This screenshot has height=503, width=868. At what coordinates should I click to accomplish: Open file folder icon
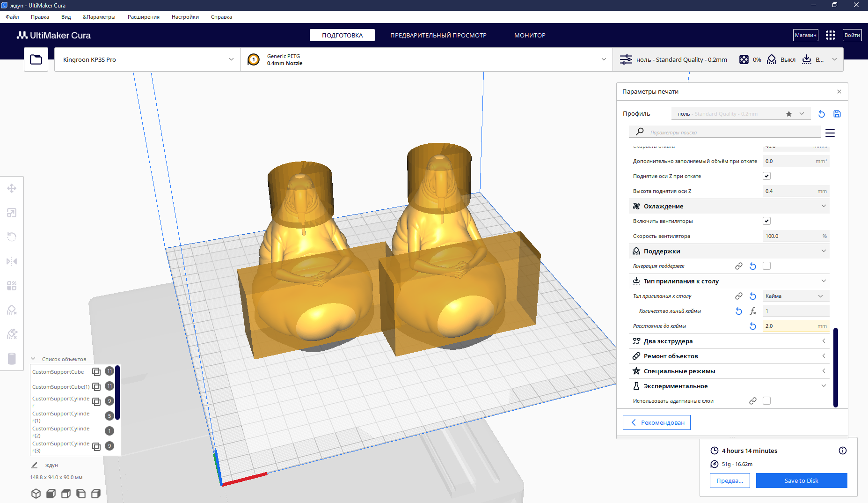tap(36, 59)
